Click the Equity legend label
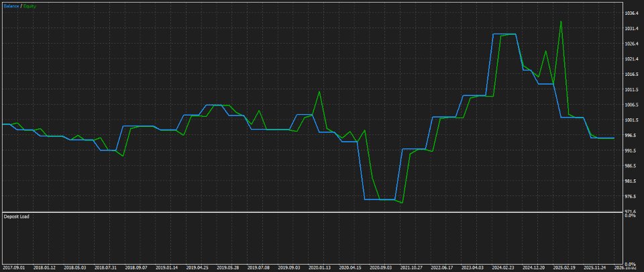The height and width of the screenshot is (272, 644). pyautogui.click(x=30, y=6)
